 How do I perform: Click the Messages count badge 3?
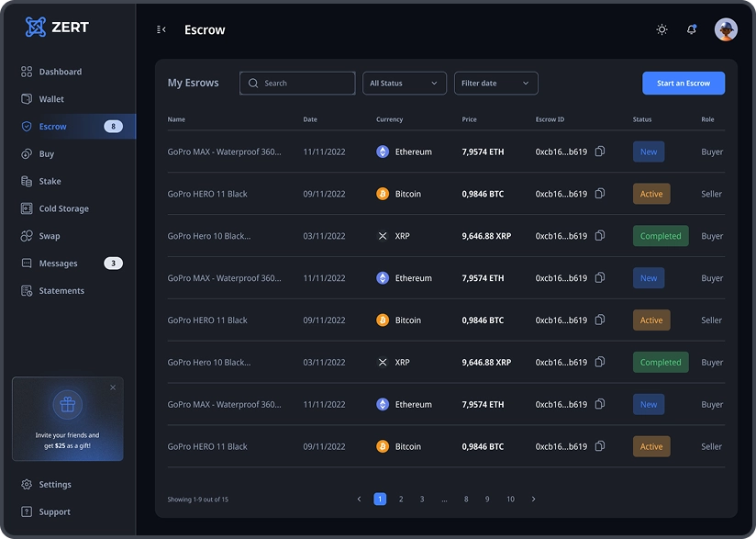(113, 263)
